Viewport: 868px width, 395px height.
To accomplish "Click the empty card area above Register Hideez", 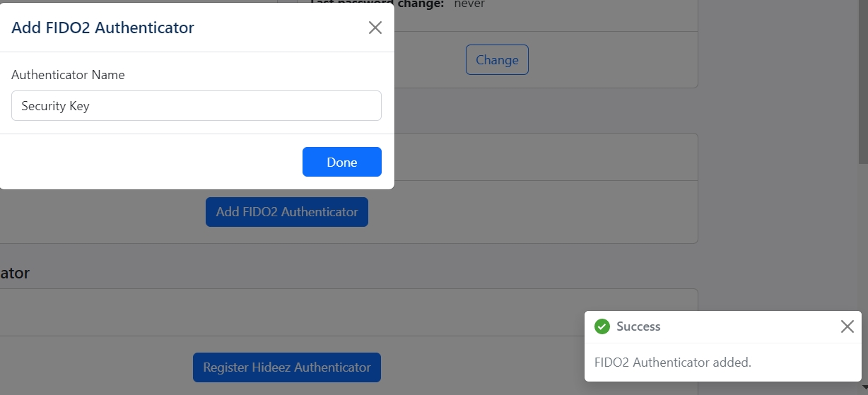I will click(424, 312).
